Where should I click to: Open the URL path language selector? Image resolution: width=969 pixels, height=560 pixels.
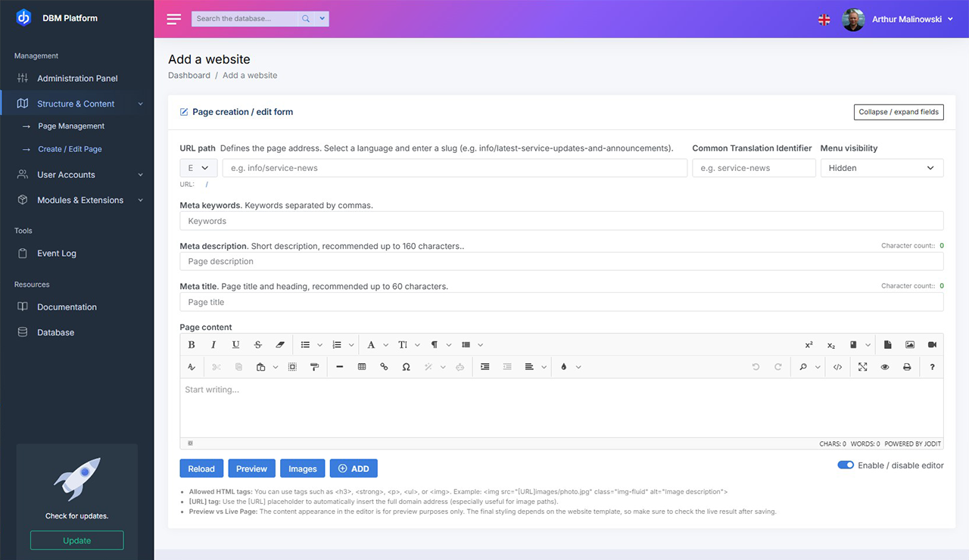coord(199,168)
